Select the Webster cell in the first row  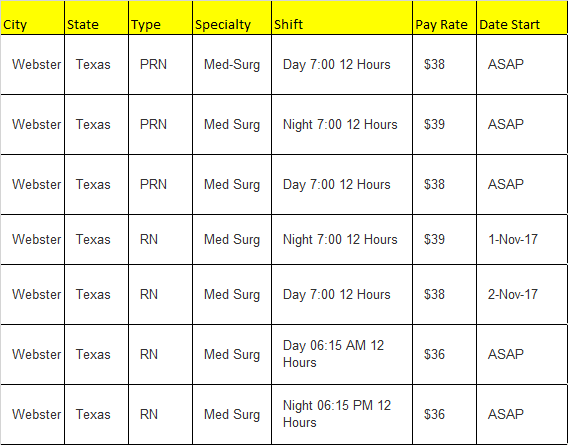coord(33,65)
